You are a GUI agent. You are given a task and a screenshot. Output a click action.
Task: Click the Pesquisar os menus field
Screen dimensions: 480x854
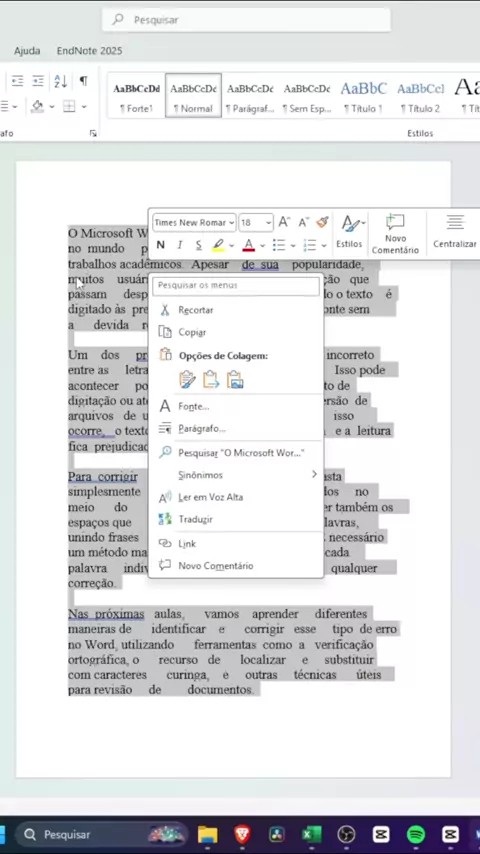pyautogui.click(x=236, y=285)
